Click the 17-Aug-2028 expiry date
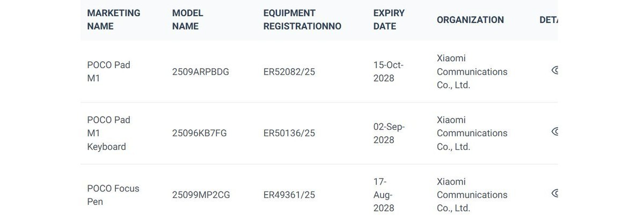The width and height of the screenshot is (644, 221). point(384,195)
